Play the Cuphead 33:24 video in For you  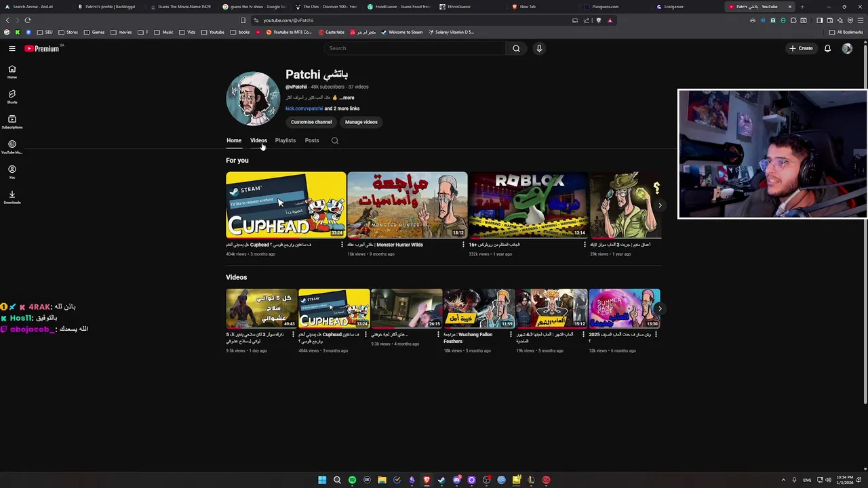pos(285,205)
